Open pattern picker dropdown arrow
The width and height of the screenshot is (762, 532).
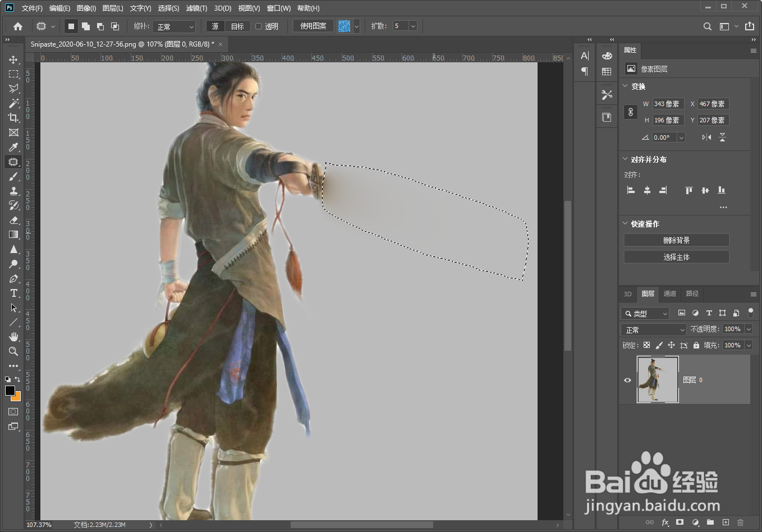[356, 26]
